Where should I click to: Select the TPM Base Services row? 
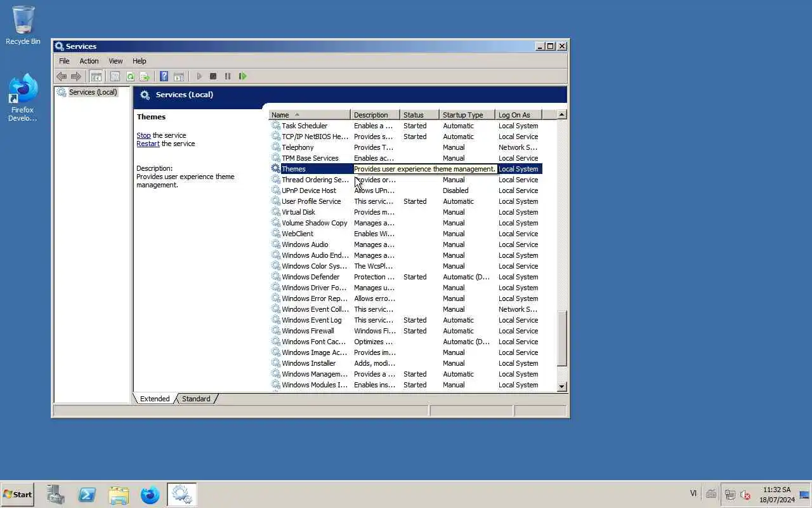coord(406,158)
